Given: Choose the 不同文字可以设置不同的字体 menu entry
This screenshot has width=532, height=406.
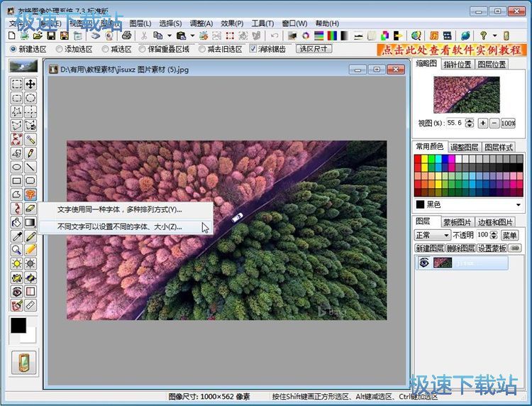Looking at the screenshot, I should click(x=119, y=226).
